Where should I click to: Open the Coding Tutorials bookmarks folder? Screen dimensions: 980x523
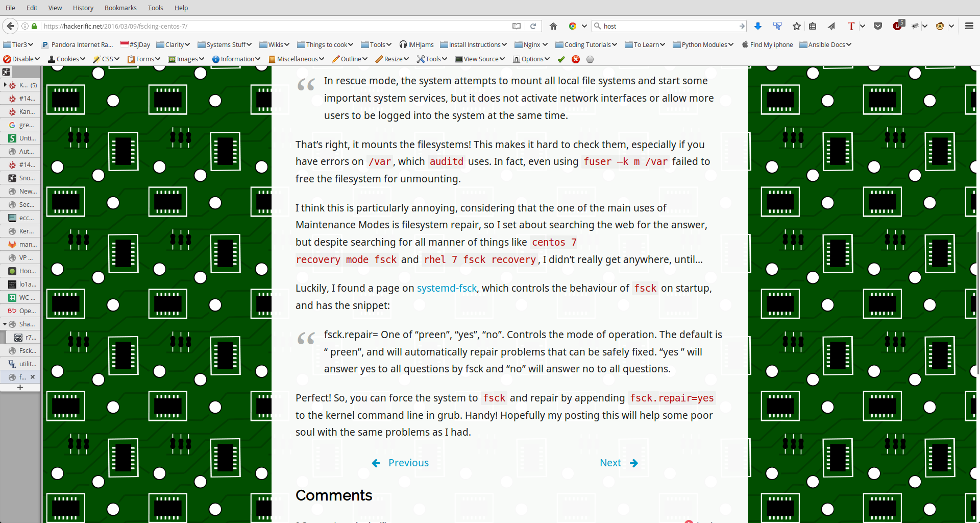coord(586,45)
